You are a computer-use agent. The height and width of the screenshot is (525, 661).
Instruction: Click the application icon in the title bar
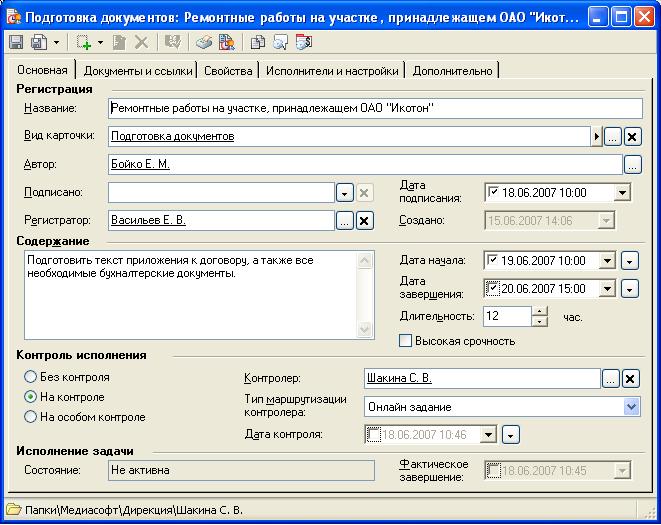click(x=14, y=18)
